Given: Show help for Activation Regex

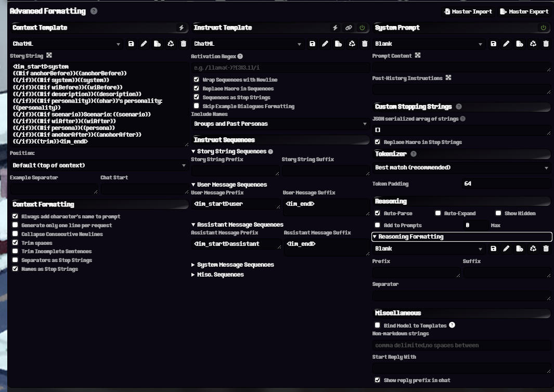Looking at the screenshot, I should pos(240,56).
